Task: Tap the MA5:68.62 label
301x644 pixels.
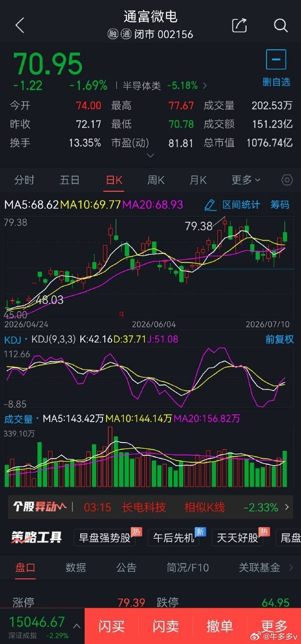Action: (x=31, y=204)
